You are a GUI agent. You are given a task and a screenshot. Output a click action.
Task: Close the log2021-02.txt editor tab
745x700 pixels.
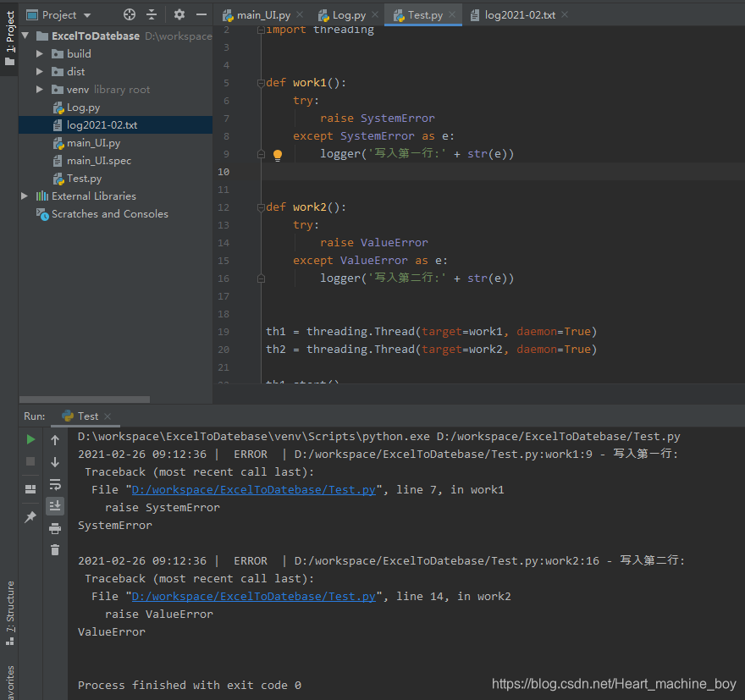click(565, 14)
